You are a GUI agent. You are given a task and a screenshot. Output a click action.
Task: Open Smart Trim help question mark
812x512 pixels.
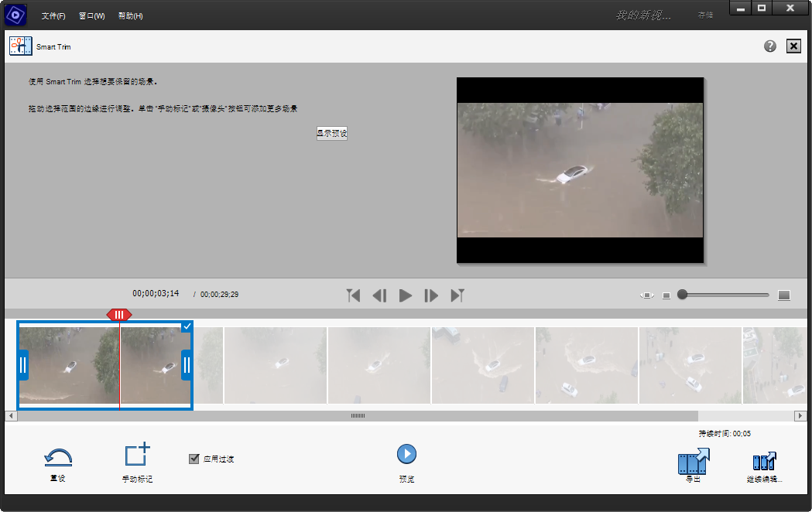coord(770,46)
